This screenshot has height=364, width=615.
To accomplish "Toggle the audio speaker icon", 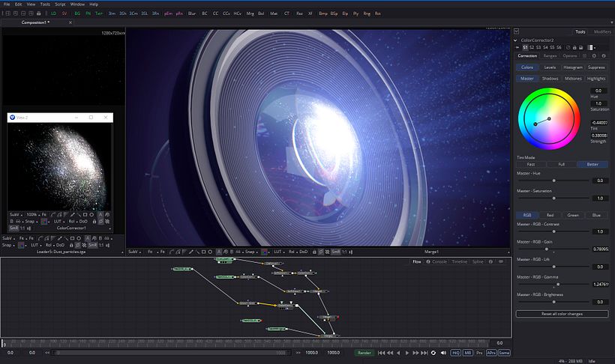I will tap(443, 352).
